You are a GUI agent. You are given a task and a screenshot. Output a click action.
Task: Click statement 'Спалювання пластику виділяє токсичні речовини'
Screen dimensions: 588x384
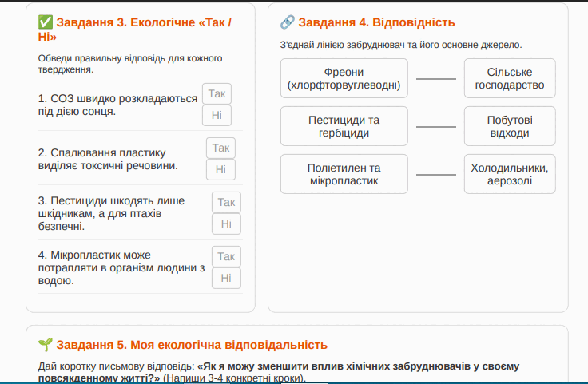point(108,159)
